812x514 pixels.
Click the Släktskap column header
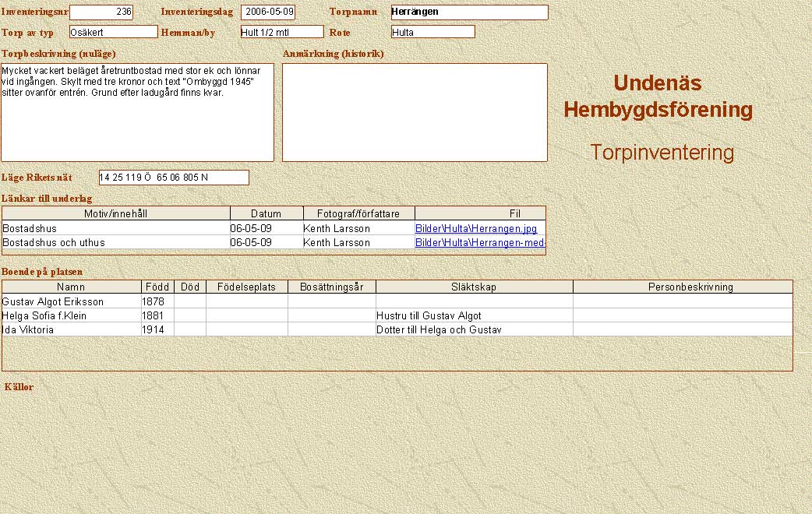(x=474, y=287)
